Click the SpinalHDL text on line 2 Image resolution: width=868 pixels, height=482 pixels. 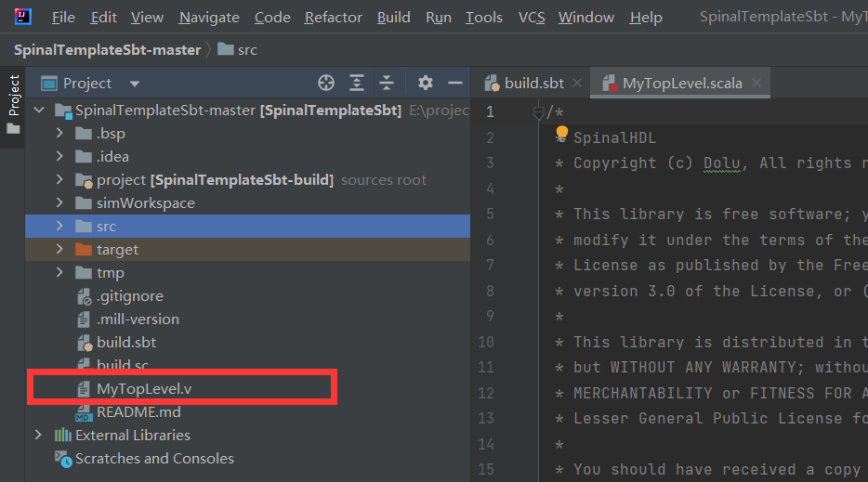pyautogui.click(x=614, y=137)
